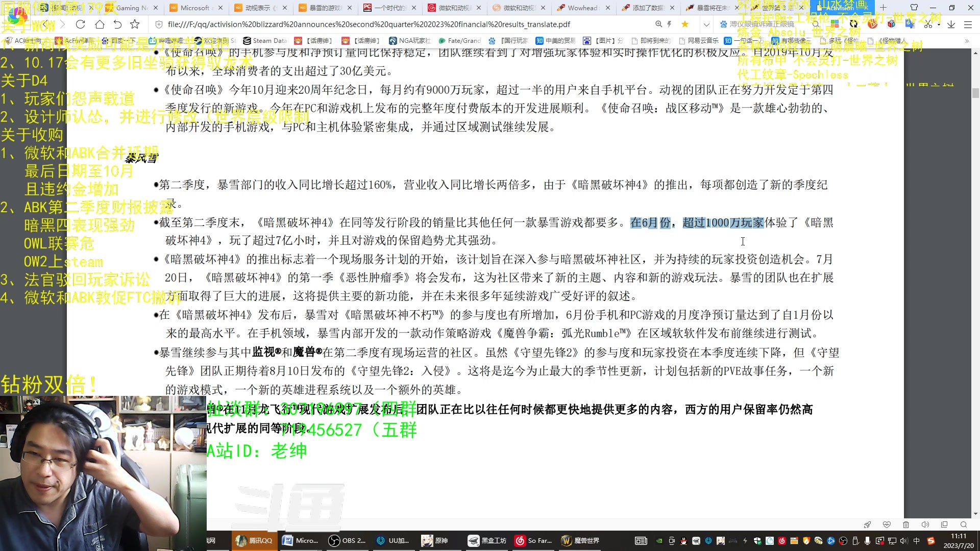Open the 【国行玩家 bookmark
980x551 pixels.
pyautogui.click(x=508, y=41)
